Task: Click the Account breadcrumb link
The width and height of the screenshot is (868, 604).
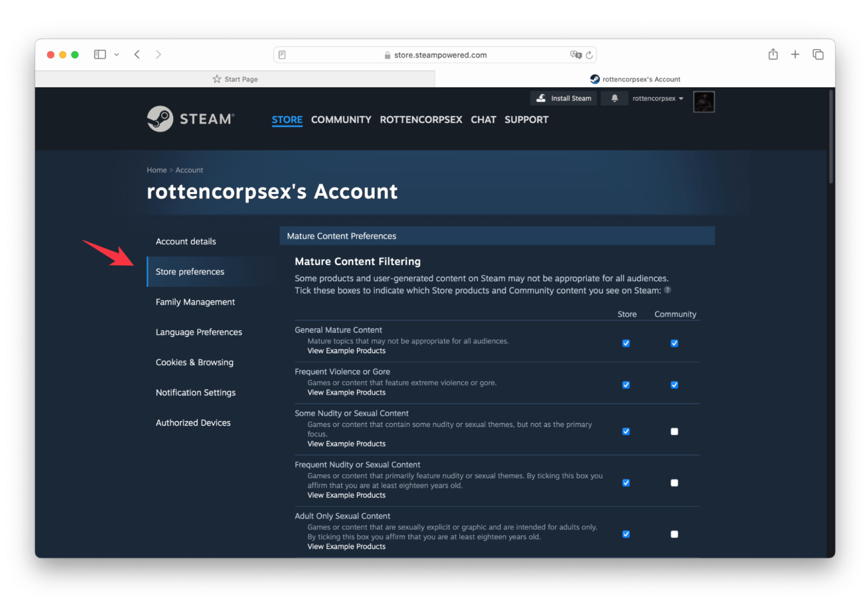Action: click(x=189, y=170)
